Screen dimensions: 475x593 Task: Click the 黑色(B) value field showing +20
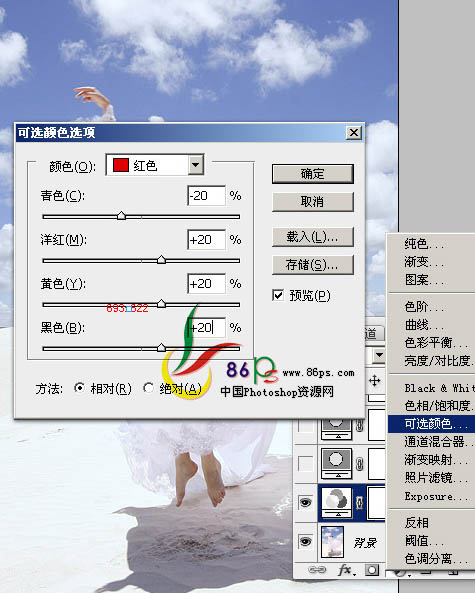(206, 327)
